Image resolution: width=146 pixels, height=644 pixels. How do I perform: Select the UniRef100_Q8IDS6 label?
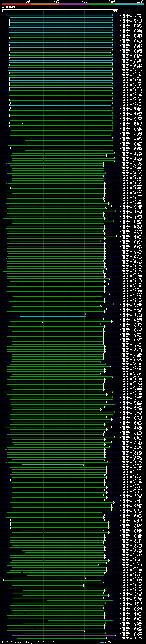[x=131, y=241]
